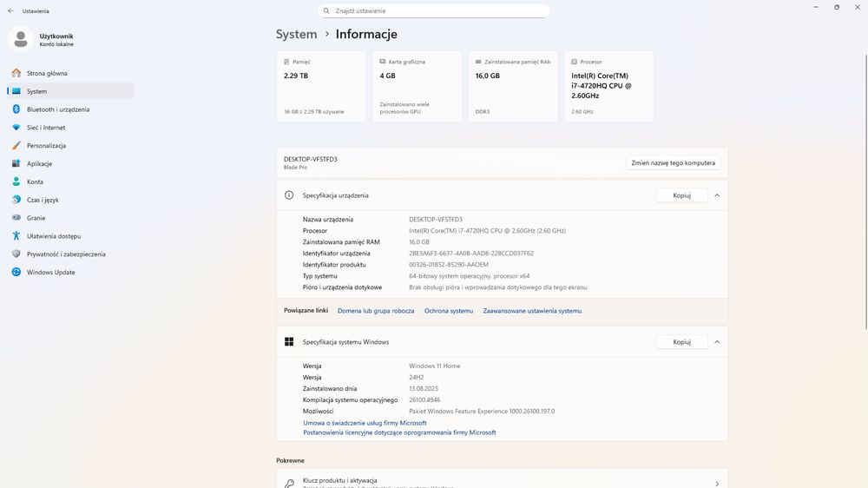Image resolution: width=868 pixels, height=488 pixels.
Task: Collapse the Specyfikacja systemu Windows section
Action: pyautogui.click(x=717, y=342)
